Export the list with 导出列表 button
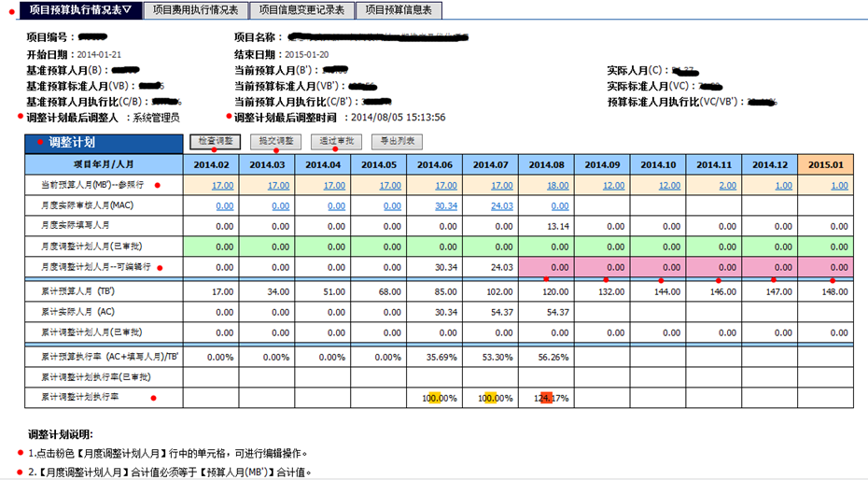 click(397, 142)
